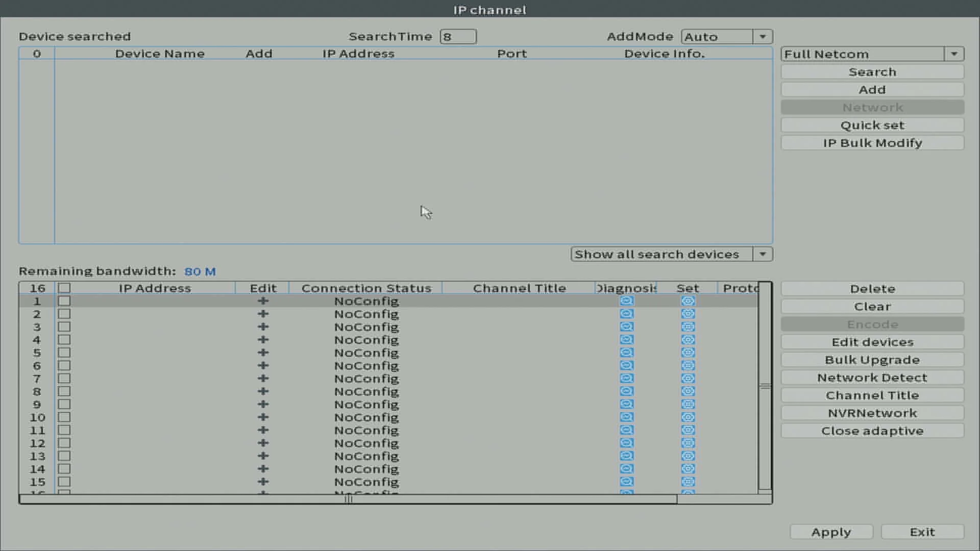Click the plus edit icon for channel 12
Viewport: 980px width, 551px height.
263,443
